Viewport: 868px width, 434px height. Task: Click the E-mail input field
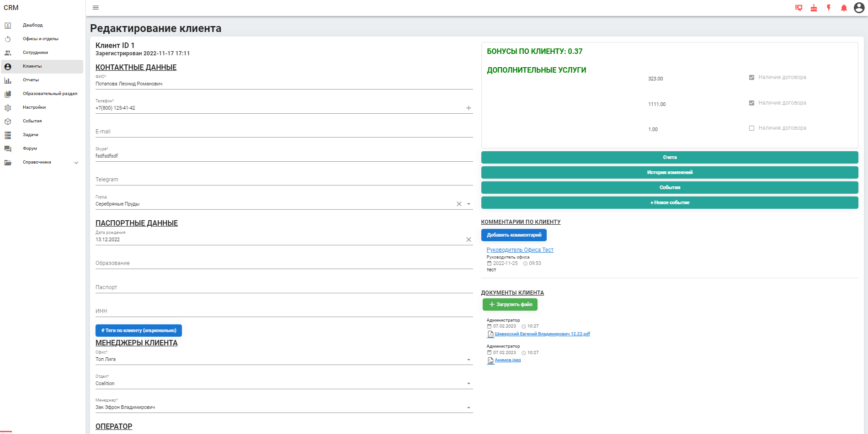[x=284, y=132]
